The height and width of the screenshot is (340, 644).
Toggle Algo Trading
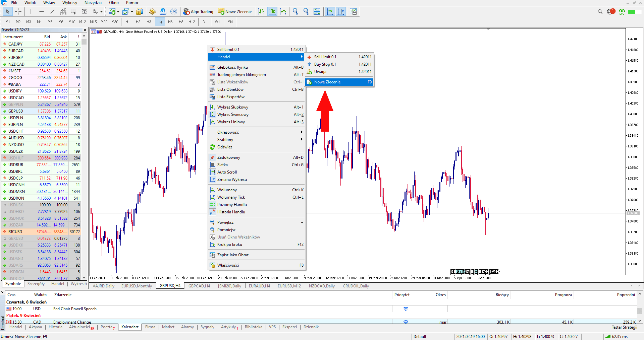198,11
